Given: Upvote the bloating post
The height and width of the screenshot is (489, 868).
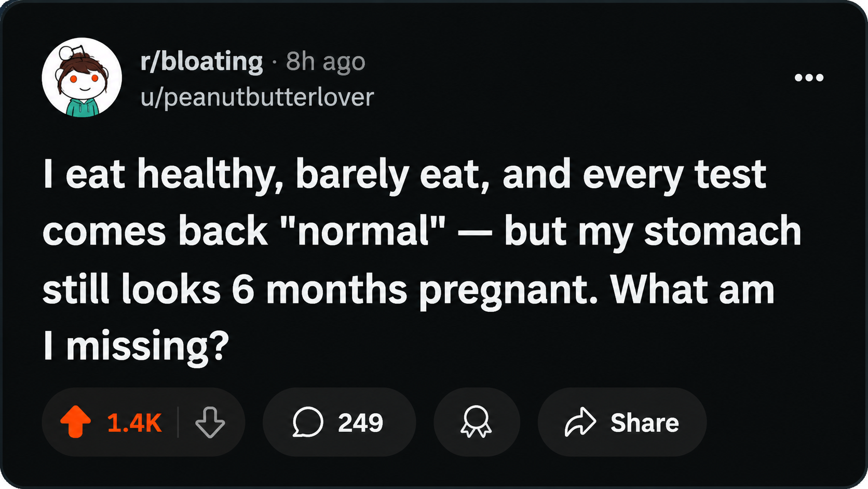Looking at the screenshot, I should click(x=76, y=421).
